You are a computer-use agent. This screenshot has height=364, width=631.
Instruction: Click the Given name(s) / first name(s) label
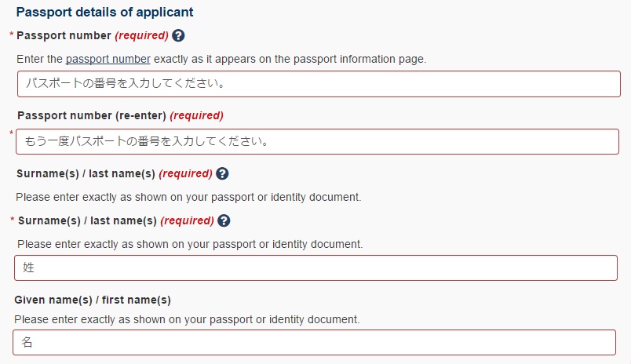tap(93, 300)
